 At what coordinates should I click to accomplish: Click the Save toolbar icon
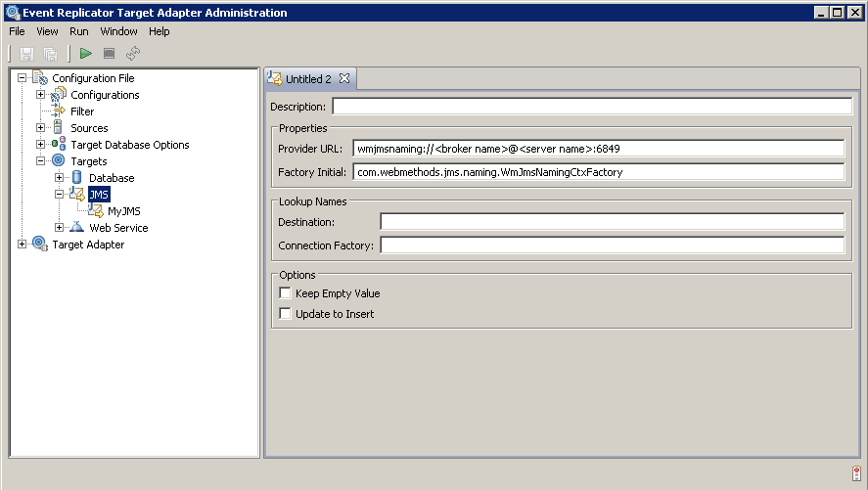(x=27, y=53)
